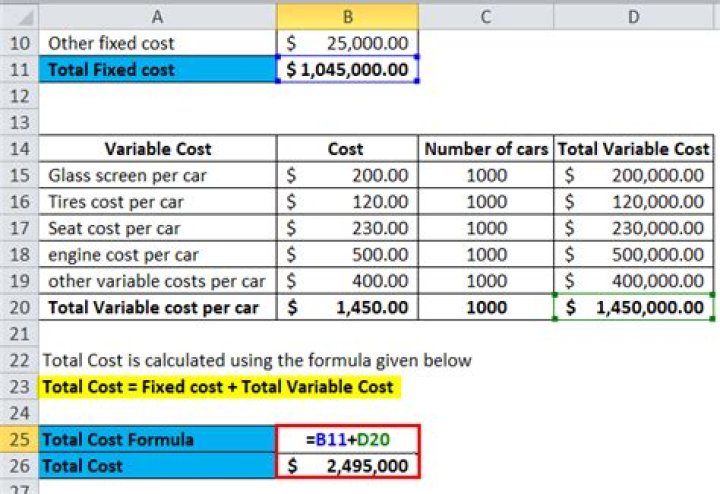Select the 'Total Fixed cost' label cell
Image resolution: width=720 pixels, height=494 pixels.
click(x=158, y=70)
